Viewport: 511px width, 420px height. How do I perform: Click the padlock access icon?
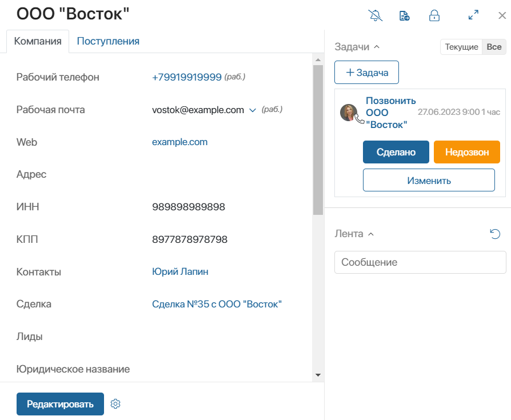pos(434,15)
